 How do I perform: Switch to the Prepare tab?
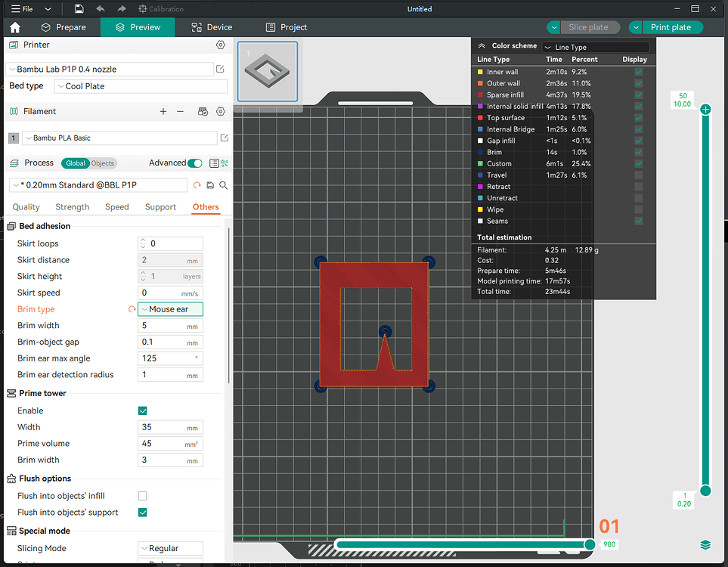64,27
